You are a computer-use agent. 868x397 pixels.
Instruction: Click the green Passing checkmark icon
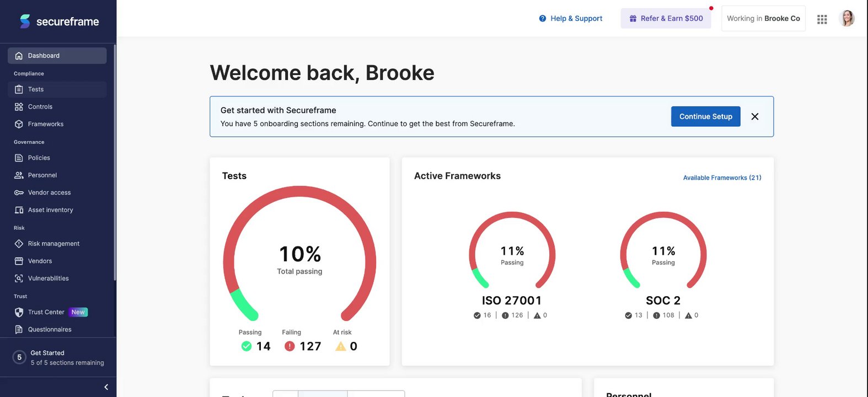247,346
